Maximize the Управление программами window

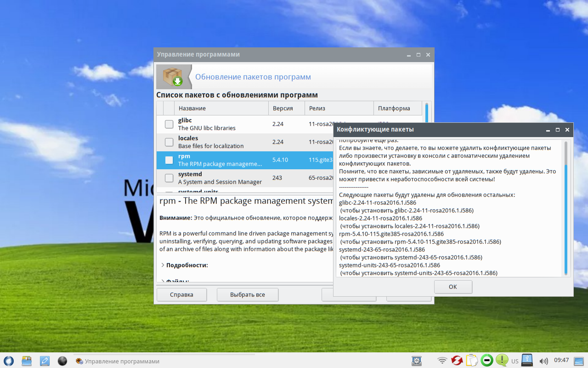(x=418, y=55)
